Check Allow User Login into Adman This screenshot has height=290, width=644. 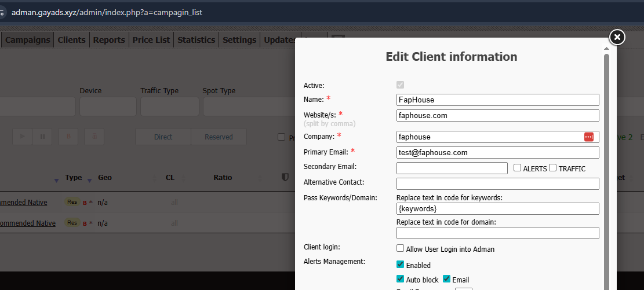pos(401,248)
